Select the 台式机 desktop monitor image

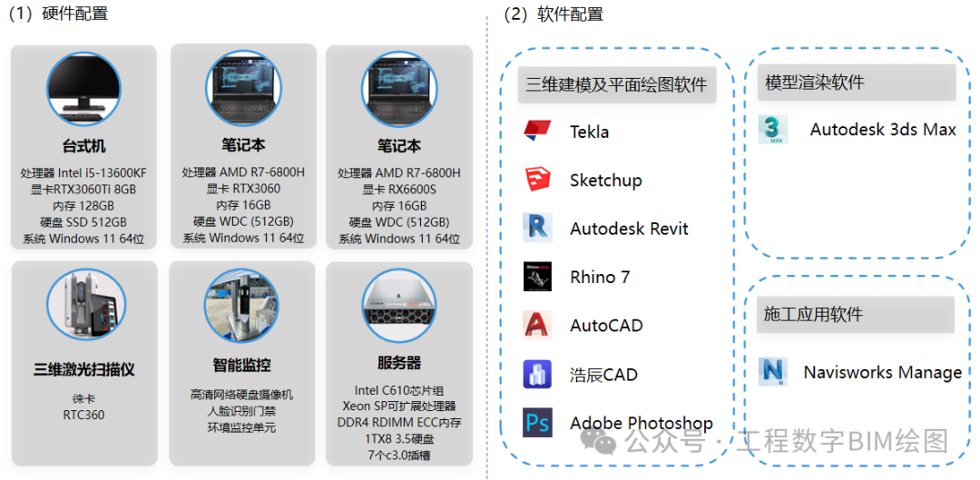83,89
